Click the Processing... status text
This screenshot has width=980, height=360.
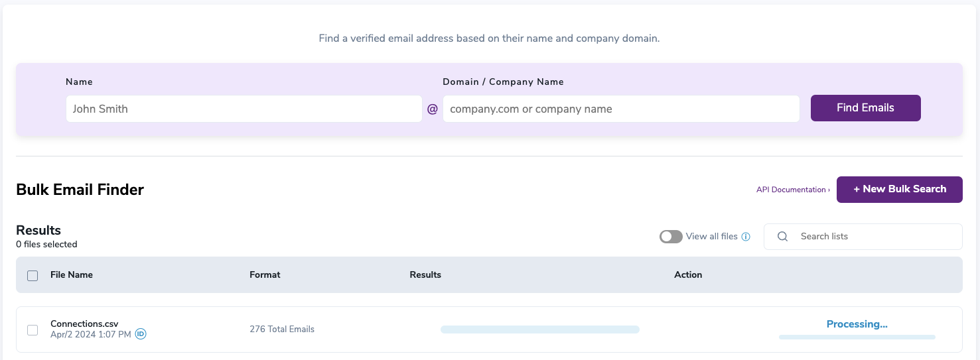click(x=857, y=324)
